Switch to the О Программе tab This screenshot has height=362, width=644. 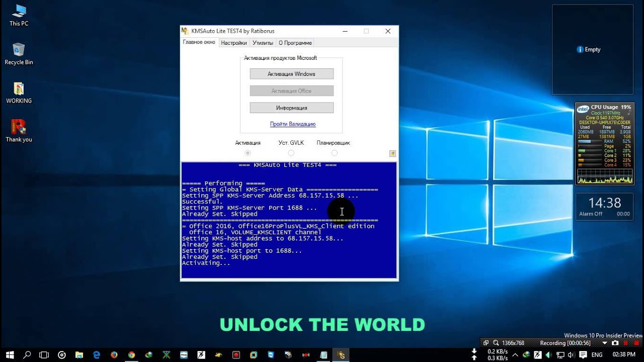tap(295, 43)
